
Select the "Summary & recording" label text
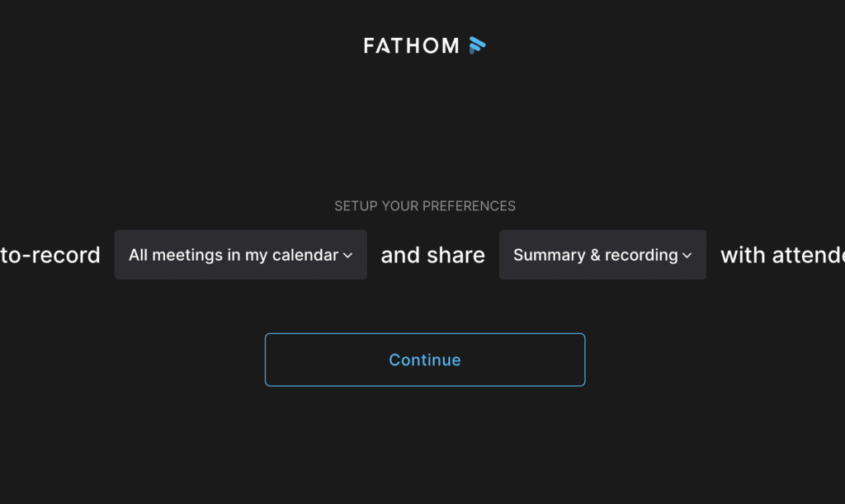(596, 255)
